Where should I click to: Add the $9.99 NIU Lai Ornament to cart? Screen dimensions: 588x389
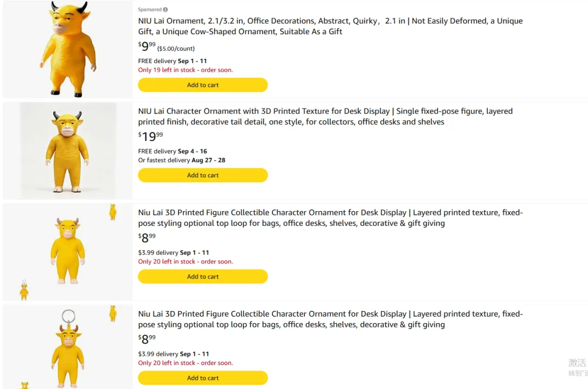203,85
